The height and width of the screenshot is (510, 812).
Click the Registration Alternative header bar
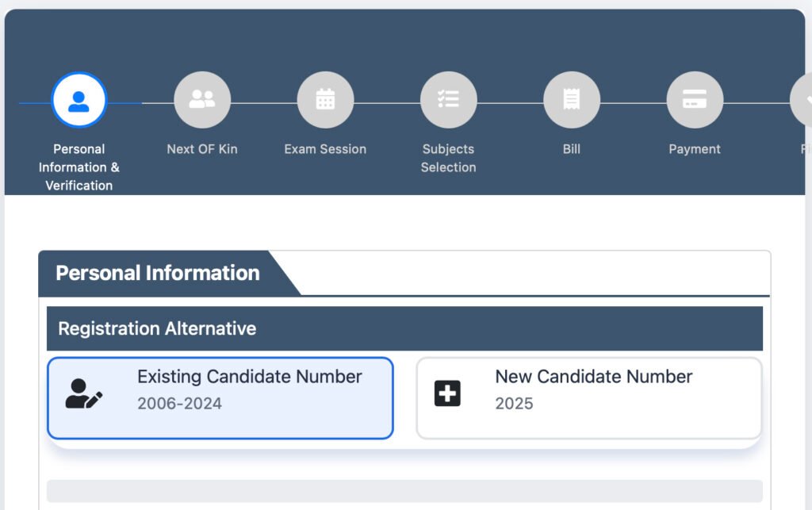pyautogui.click(x=404, y=328)
